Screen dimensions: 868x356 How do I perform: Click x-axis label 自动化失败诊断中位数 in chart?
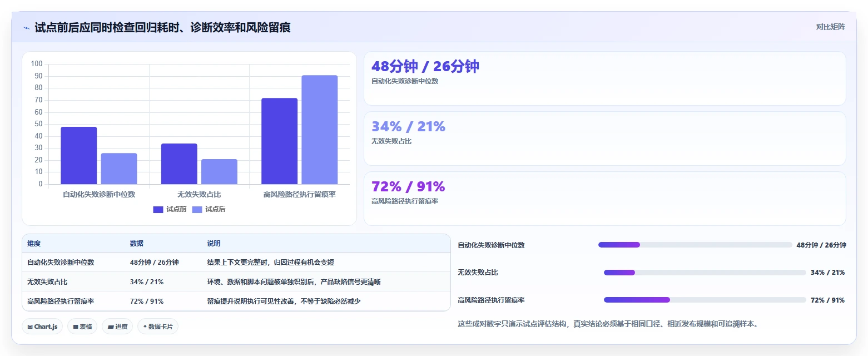(x=99, y=194)
